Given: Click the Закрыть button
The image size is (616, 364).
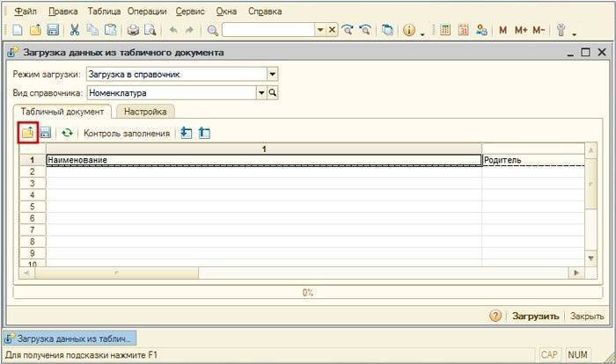Looking at the screenshot, I should click(587, 317).
